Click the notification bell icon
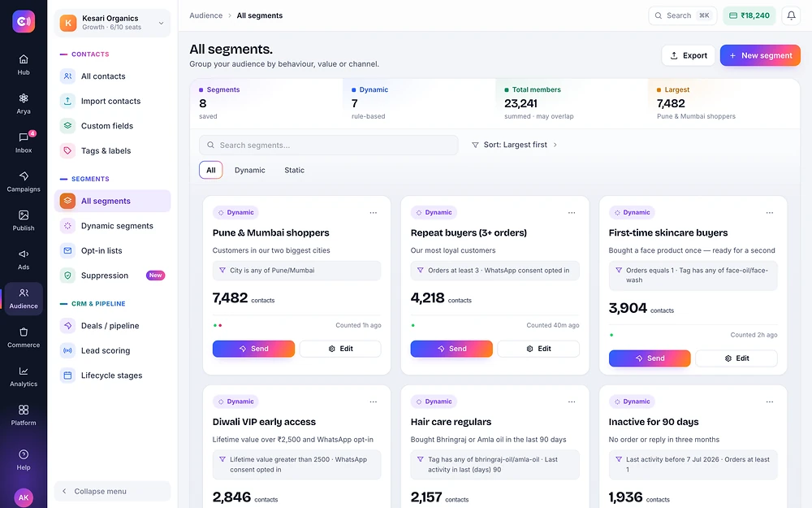This screenshot has width=812, height=508. (791, 15)
